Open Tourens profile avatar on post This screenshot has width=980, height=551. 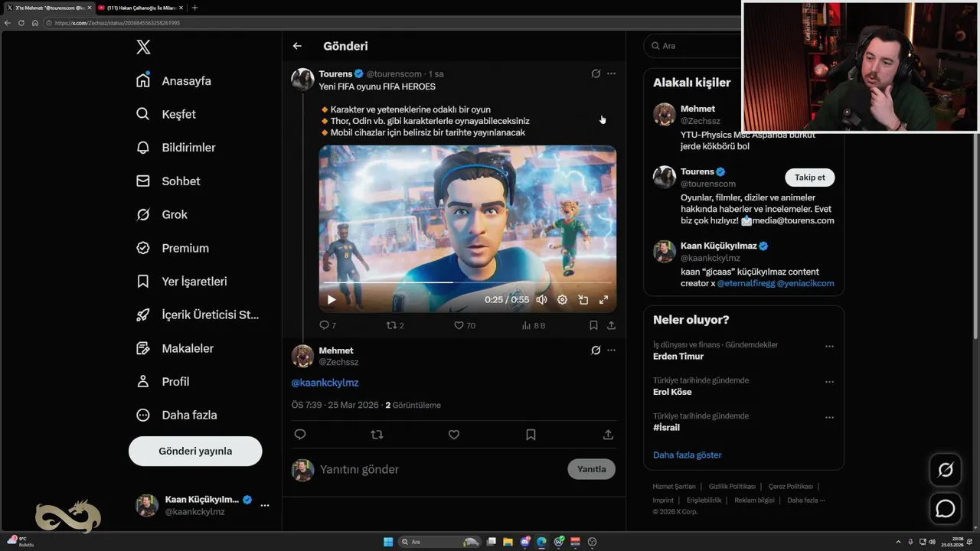click(x=302, y=80)
